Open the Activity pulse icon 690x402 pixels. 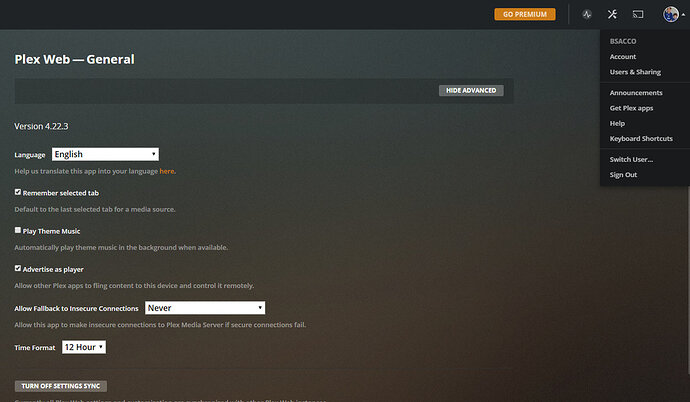(587, 15)
